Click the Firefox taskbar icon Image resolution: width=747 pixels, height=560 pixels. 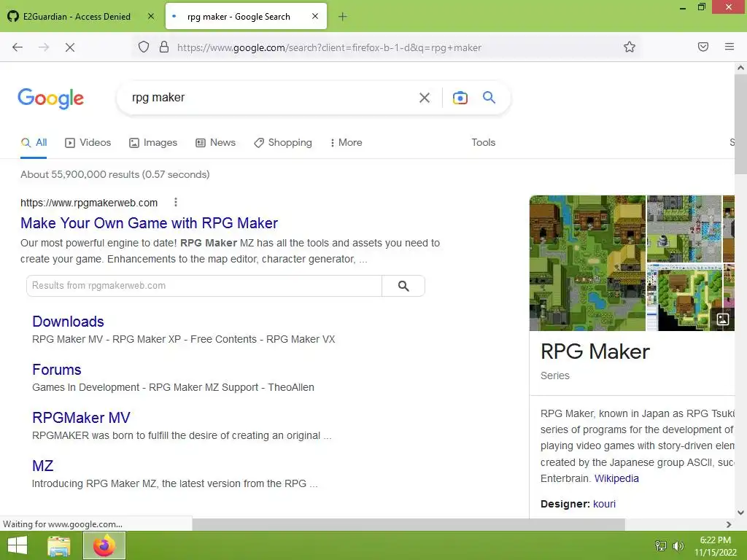(104, 545)
